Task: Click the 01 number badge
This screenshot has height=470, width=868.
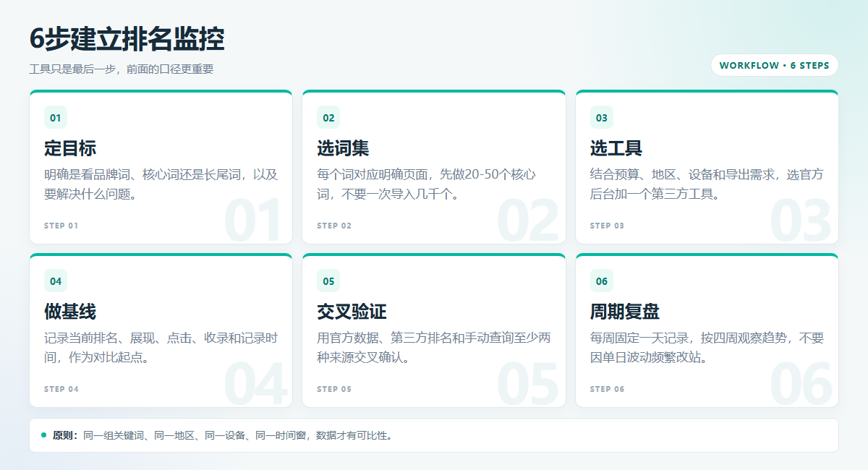Action: coord(56,118)
